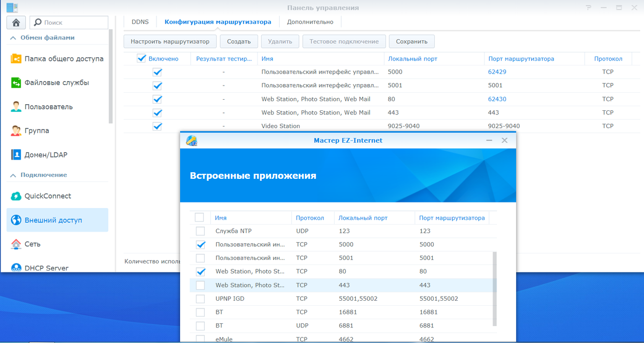
Task: Click the Сохранить button
Action: tap(412, 41)
